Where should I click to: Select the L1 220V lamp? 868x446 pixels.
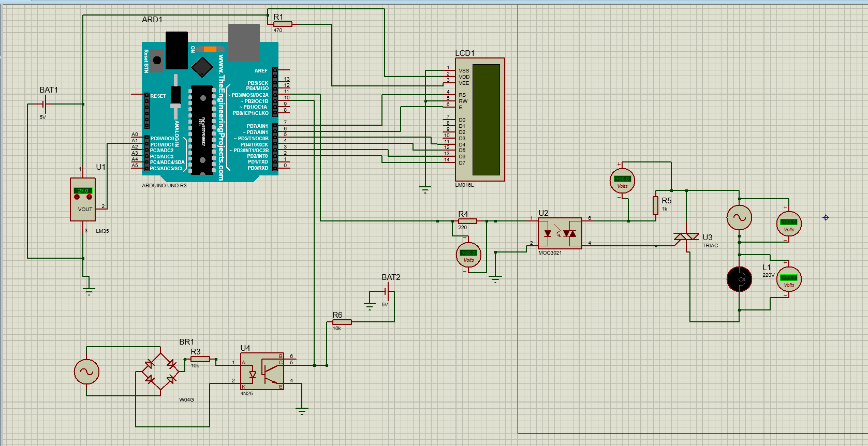tap(739, 279)
